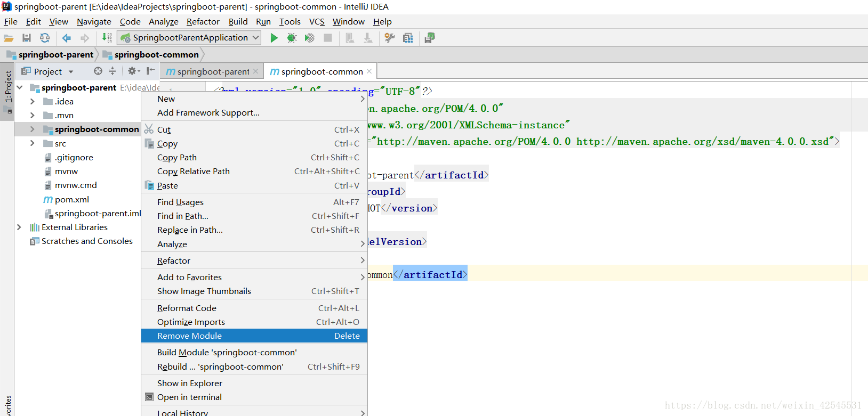868x416 pixels.
Task: Start debugging with the bug icon
Action: coord(292,38)
